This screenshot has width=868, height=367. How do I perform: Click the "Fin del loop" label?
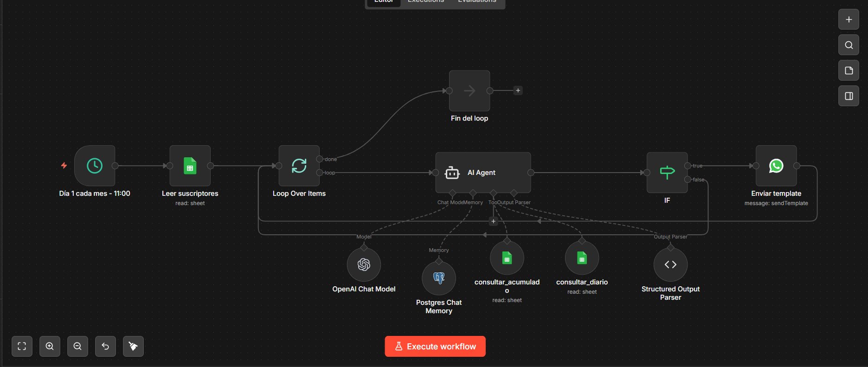[469, 118]
